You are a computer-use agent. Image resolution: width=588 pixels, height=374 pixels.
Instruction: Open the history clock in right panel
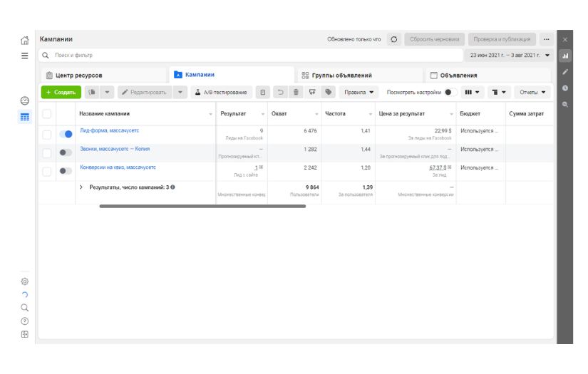(x=565, y=88)
